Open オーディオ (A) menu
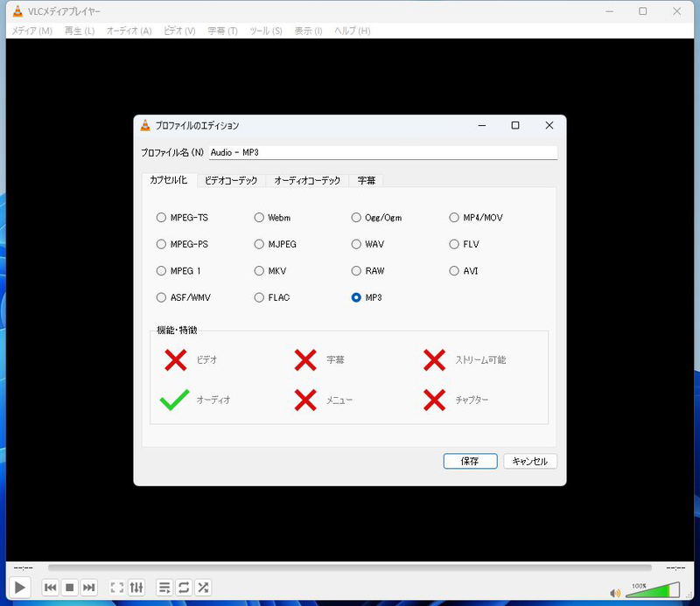 pyautogui.click(x=129, y=31)
